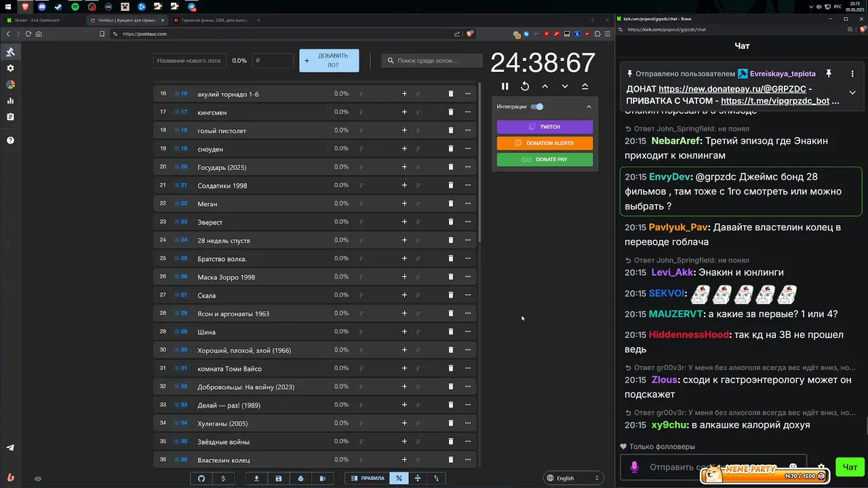This screenshot has width=868, height=488.
Task: Select lot name акулий торнадо 1-6
Action: 228,94
